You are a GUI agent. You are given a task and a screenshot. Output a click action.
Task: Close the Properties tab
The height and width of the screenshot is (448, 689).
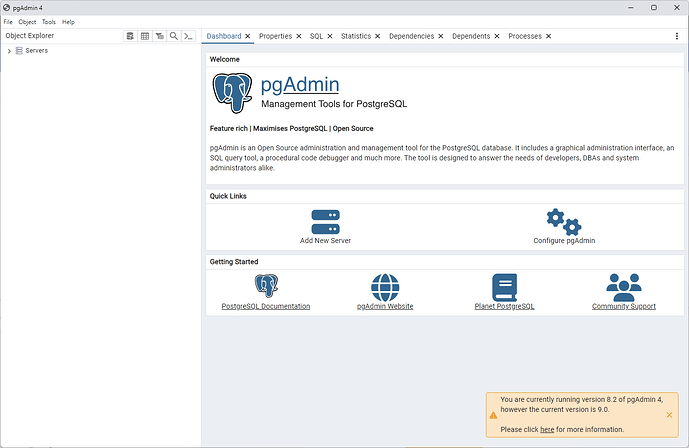click(x=299, y=36)
